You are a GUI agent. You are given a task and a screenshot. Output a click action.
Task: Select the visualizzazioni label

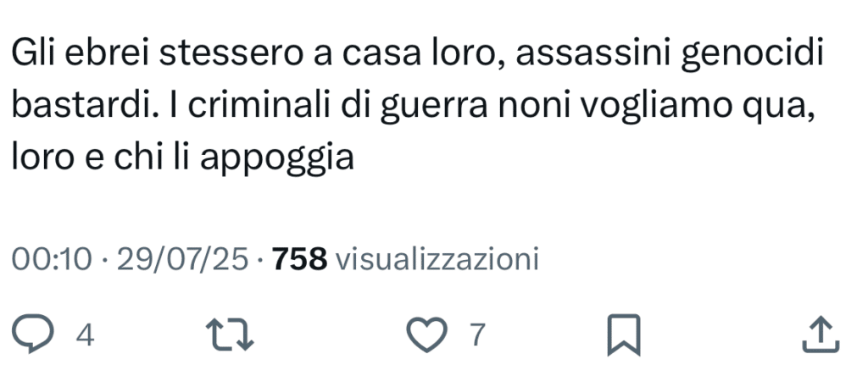438,259
